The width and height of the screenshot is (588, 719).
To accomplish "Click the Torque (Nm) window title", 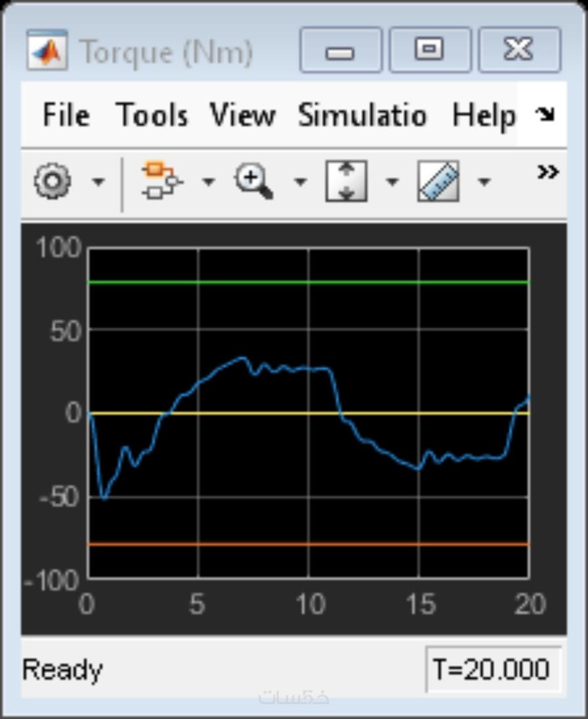I will tap(166, 52).
